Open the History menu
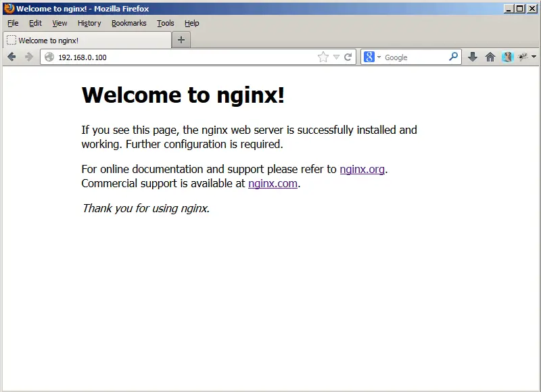This screenshot has width=541, height=392. [x=89, y=23]
